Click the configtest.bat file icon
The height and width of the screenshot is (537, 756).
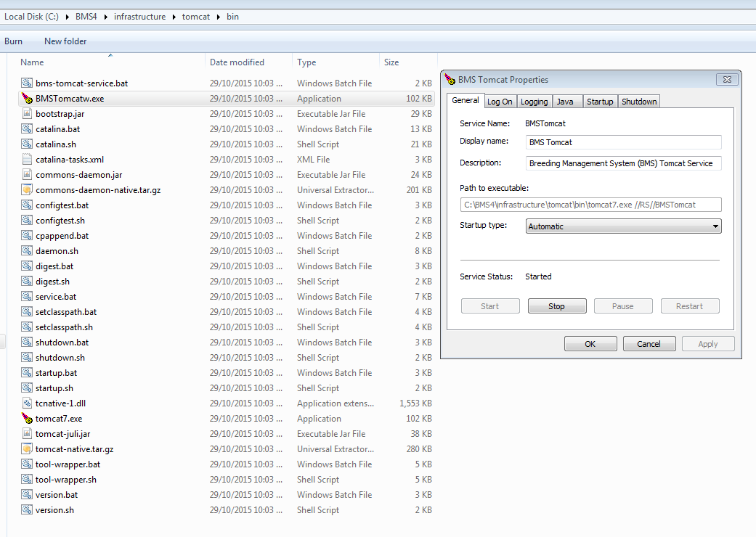coord(27,205)
